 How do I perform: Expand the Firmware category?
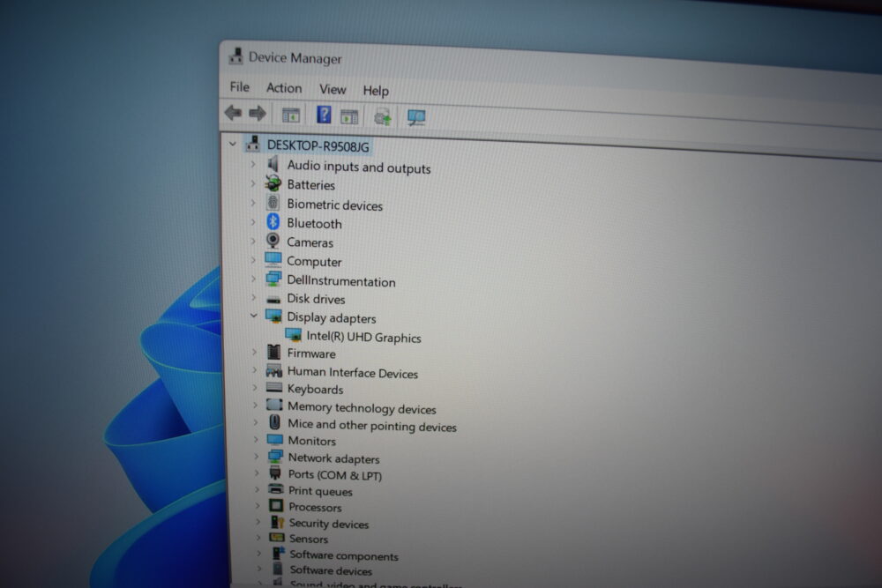coord(254,352)
